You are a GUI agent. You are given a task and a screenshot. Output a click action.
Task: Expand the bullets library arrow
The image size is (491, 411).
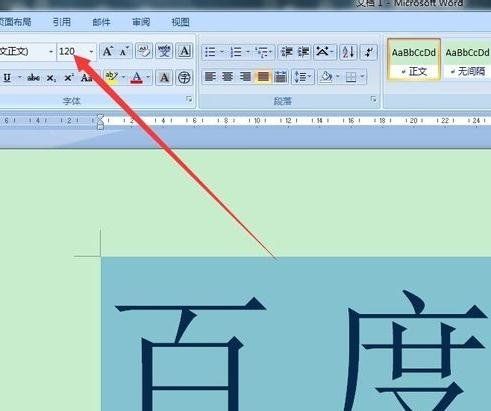tap(222, 52)
